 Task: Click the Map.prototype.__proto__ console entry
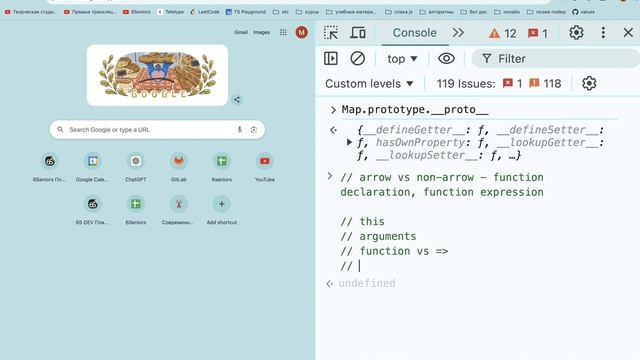[x=415, y=109]
